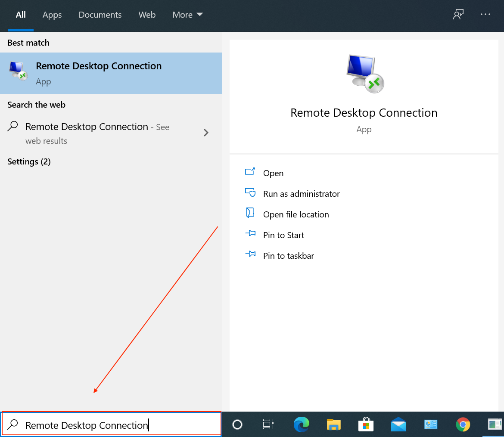Click the search box magnifier icon

click(12, 425)
